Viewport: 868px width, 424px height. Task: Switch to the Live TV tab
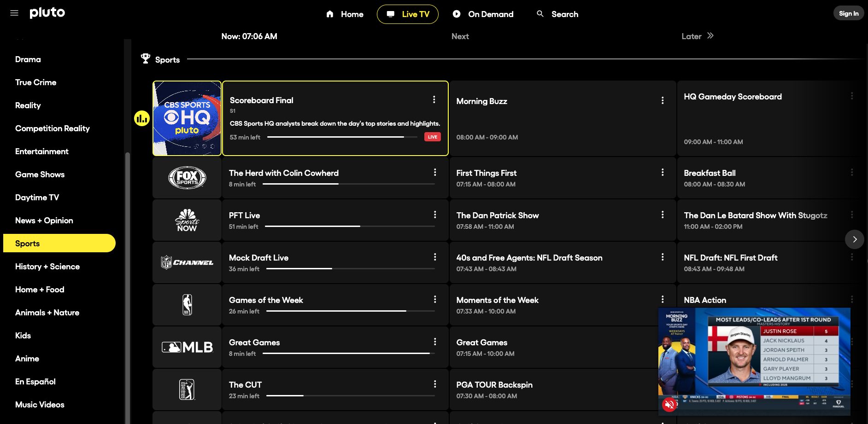coord(407,14)
